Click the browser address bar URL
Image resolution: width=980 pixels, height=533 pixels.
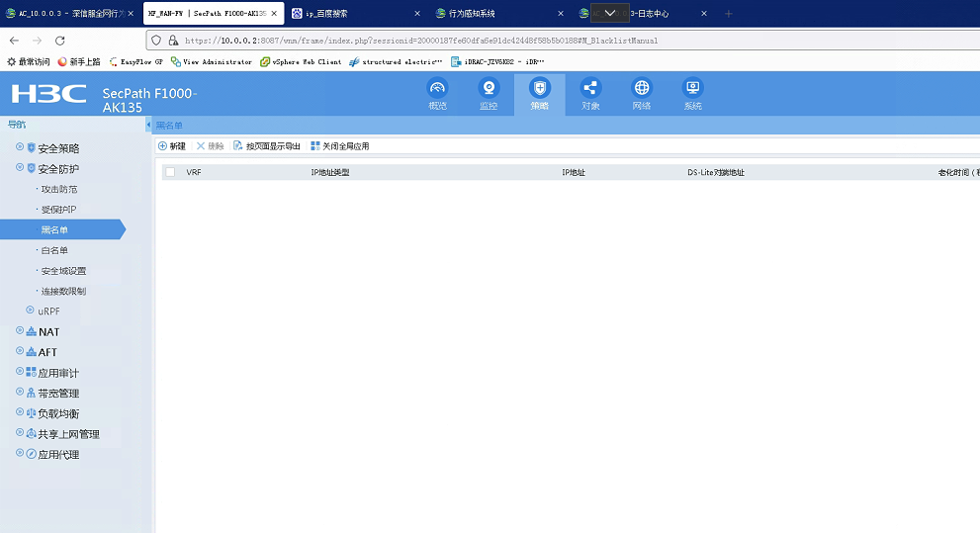(421, 41)
